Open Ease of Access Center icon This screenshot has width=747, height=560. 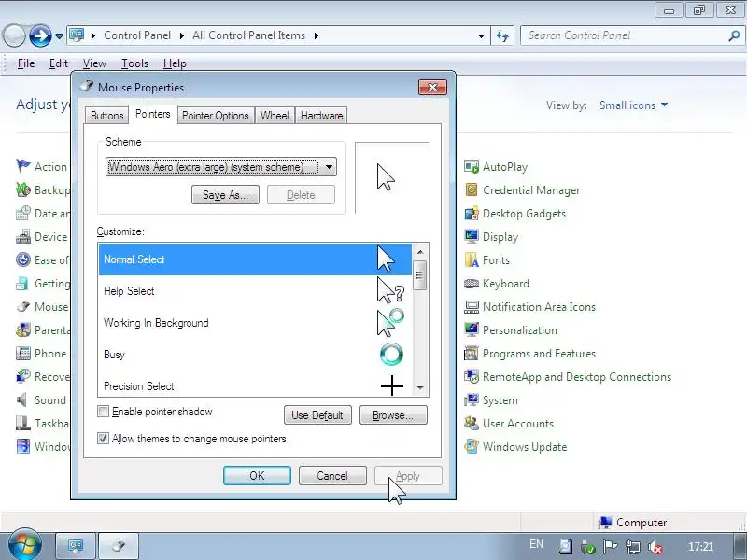(x=22, y=260)
